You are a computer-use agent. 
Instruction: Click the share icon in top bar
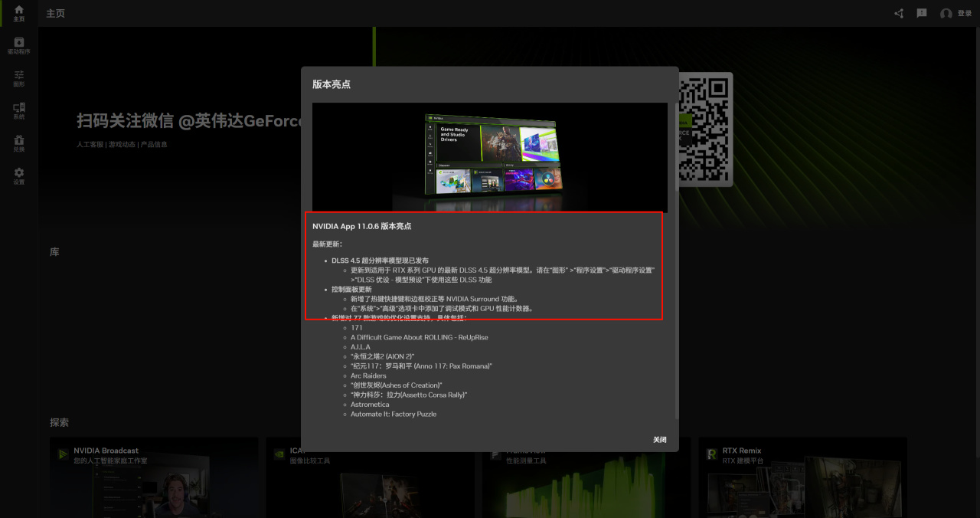(899, 13)
